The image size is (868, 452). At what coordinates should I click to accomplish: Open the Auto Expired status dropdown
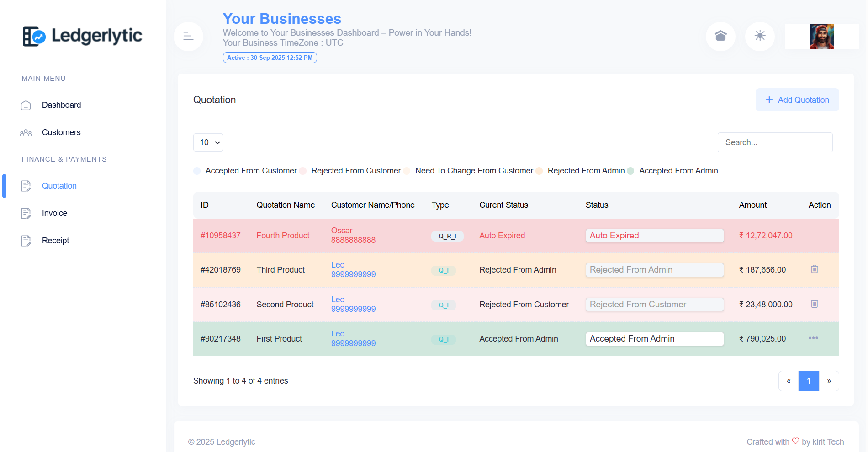tap(654, 236)
